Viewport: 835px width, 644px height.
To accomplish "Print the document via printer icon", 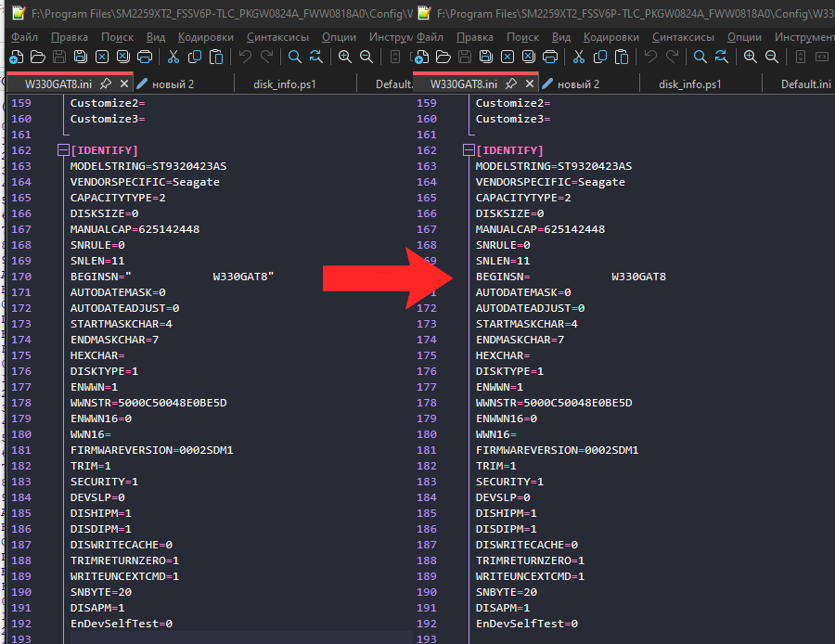I will point(144,57).
